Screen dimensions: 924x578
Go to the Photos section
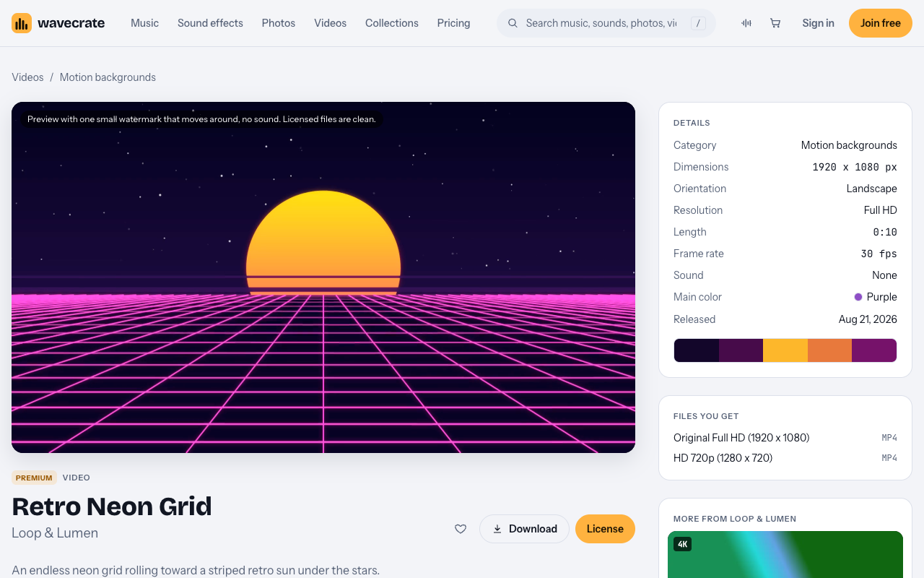click(279, 23)
